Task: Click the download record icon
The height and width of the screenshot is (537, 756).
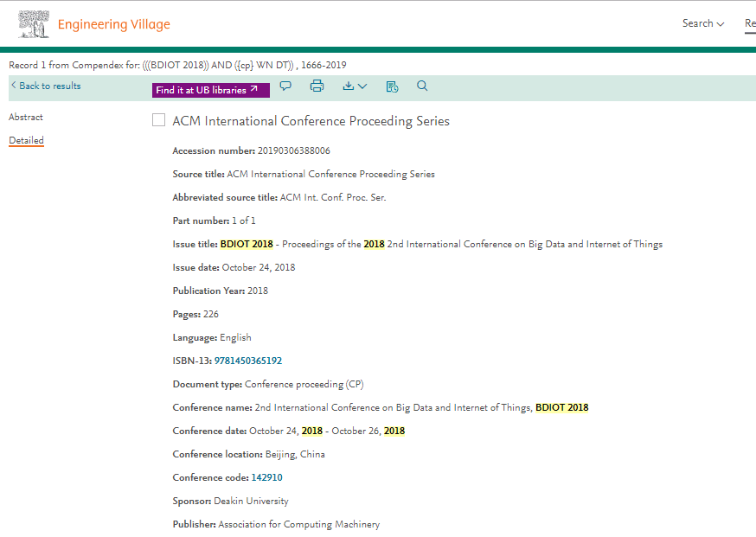Action: [x=348, y=86]
